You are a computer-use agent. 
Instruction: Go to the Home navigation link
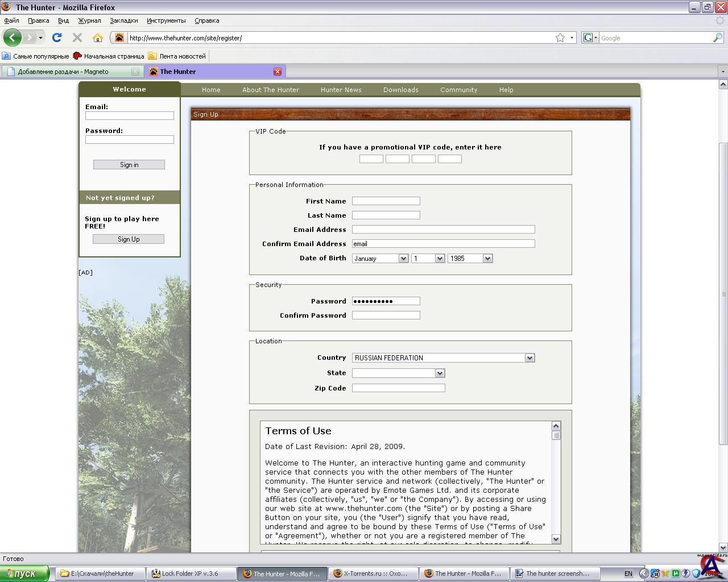click(x=211, y=90)
